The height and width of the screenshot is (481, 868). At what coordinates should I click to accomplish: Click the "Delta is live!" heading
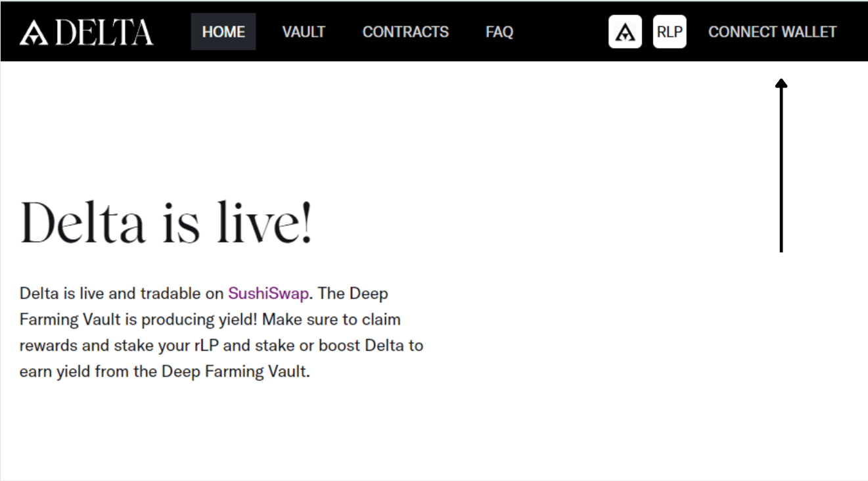click(x=166, y=223)
